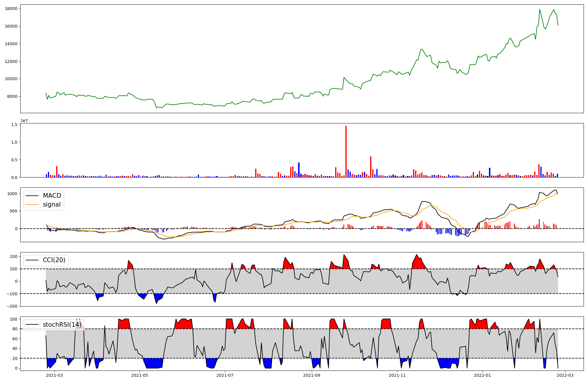This screenshot has width=588, height=382.
Task: Click the 2021-09 x-axis date label
Action: (312, 375)
